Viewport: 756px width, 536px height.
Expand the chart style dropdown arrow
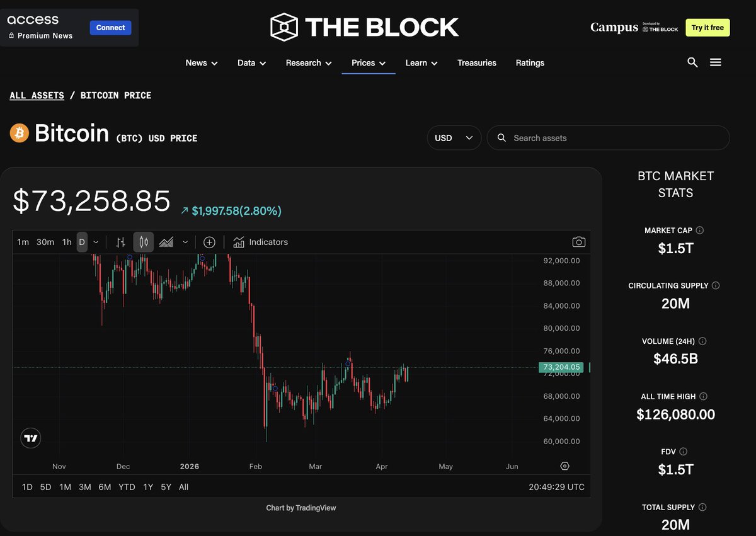(185, 242)
